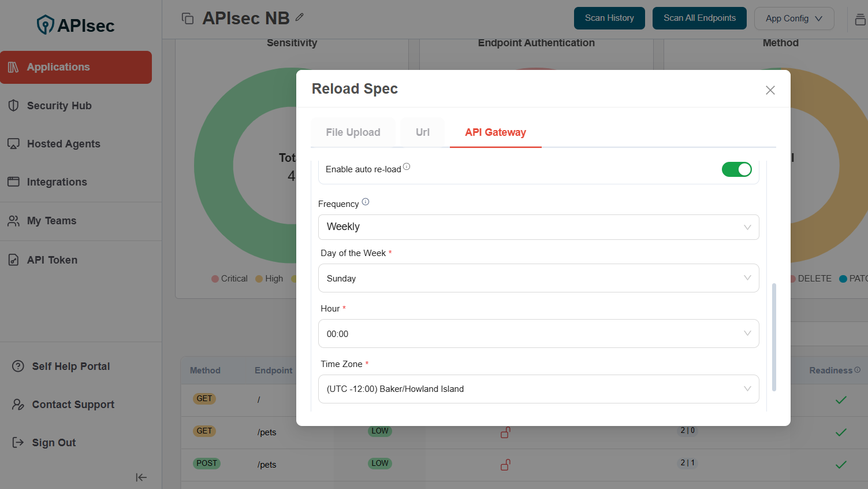Open the API Token page

coord(52,260)
